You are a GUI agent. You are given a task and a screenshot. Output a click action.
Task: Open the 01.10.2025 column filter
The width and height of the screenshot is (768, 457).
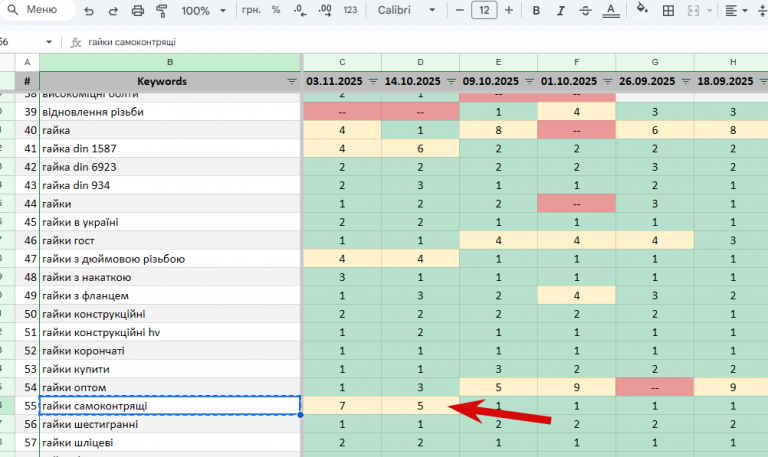(607, 81)
